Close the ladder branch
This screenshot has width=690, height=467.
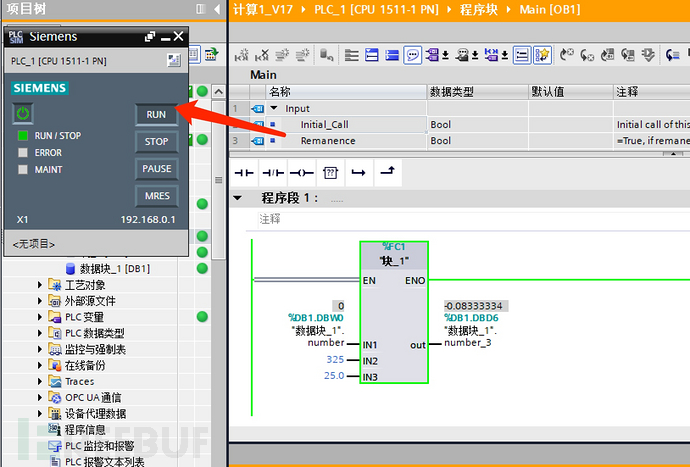click(x=387, y=171)
